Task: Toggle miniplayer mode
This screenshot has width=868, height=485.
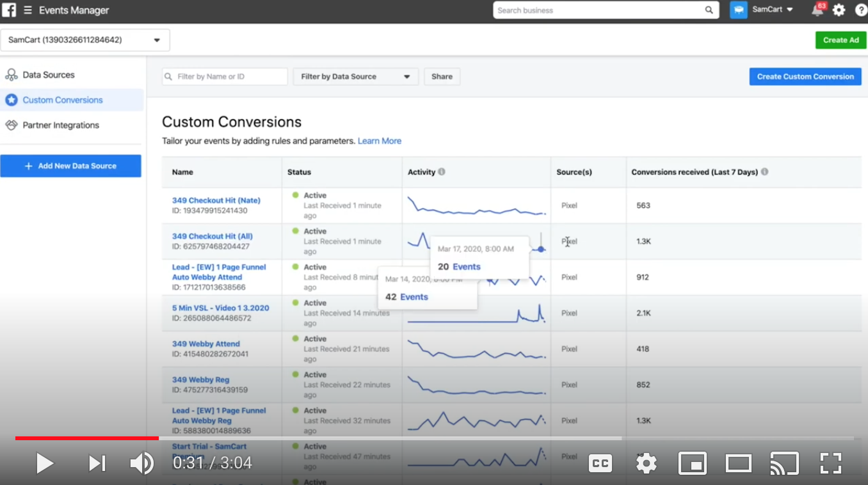Action: [692, 463]
